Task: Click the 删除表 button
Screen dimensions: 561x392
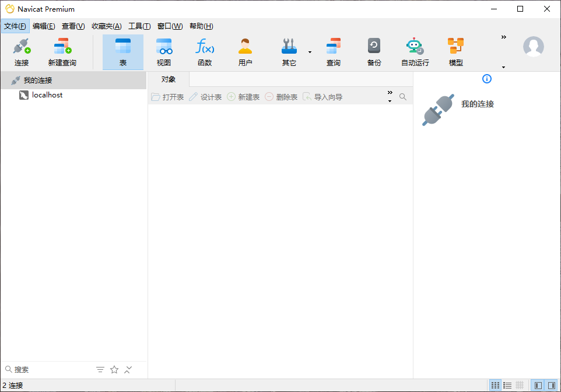Action: (281, 97)
